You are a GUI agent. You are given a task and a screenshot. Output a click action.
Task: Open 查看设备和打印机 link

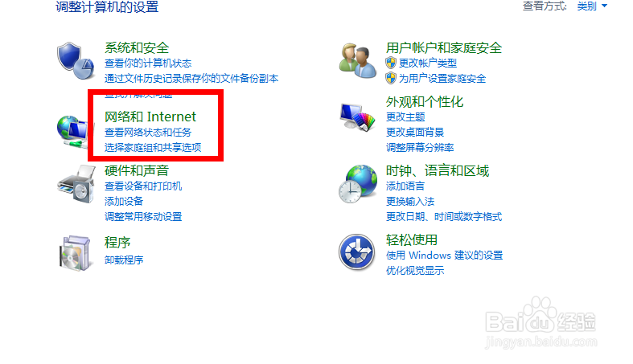click(143, 186)
